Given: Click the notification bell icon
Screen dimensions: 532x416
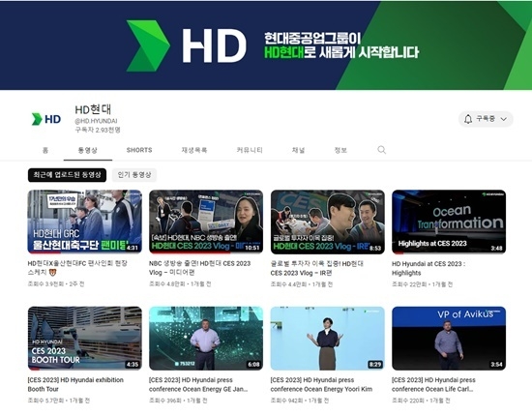Looking at the screenshot, I should (468, 119).
